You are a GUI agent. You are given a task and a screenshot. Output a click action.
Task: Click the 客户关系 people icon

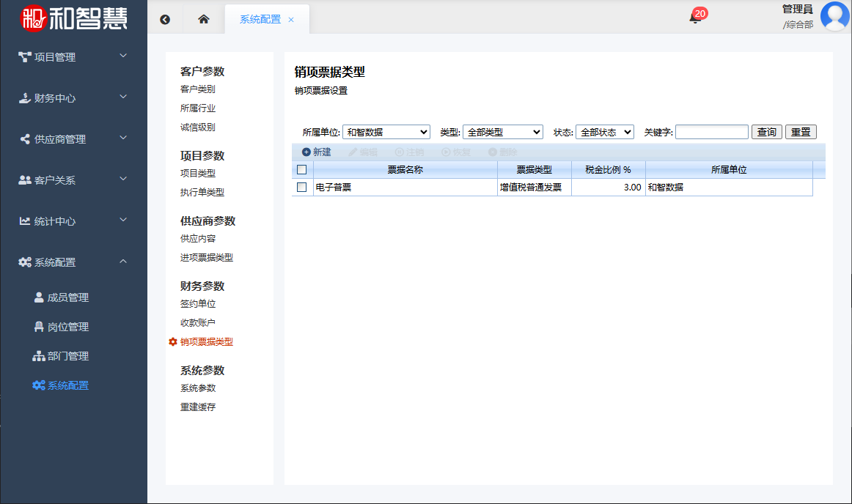pyautogui.click(x=24, y=179)
